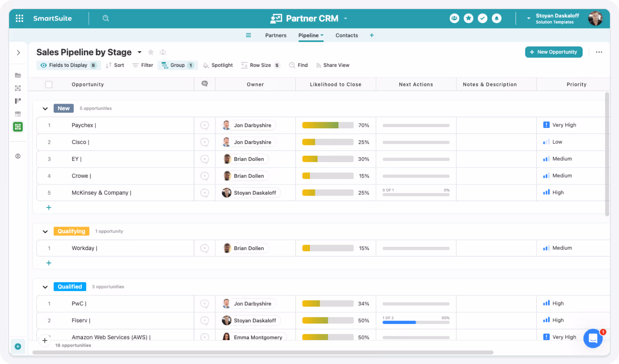The height and width of the screenshot is (364, 619).
Task: Collapse the New group
Action: (x=45, y=109)
